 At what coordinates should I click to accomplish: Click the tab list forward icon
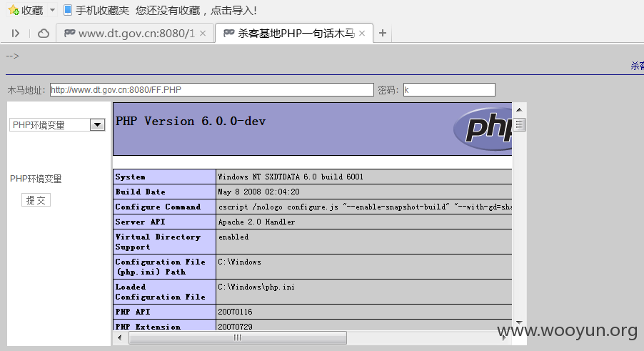point(16,34)
